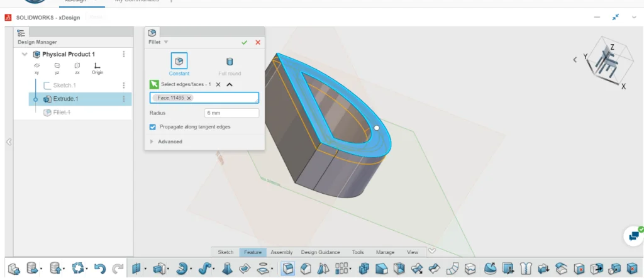Viewport: 644px width, 278px height.
Task: Toggle Propagate along tangent edges checkbox
Action: tap(153, 126)
